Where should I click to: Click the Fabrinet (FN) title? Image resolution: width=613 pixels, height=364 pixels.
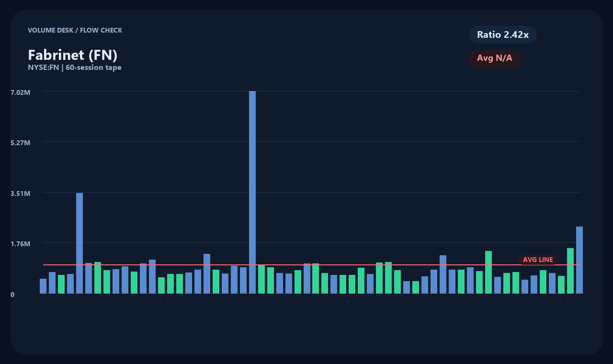pyautogui.click(x=73, y=55)
